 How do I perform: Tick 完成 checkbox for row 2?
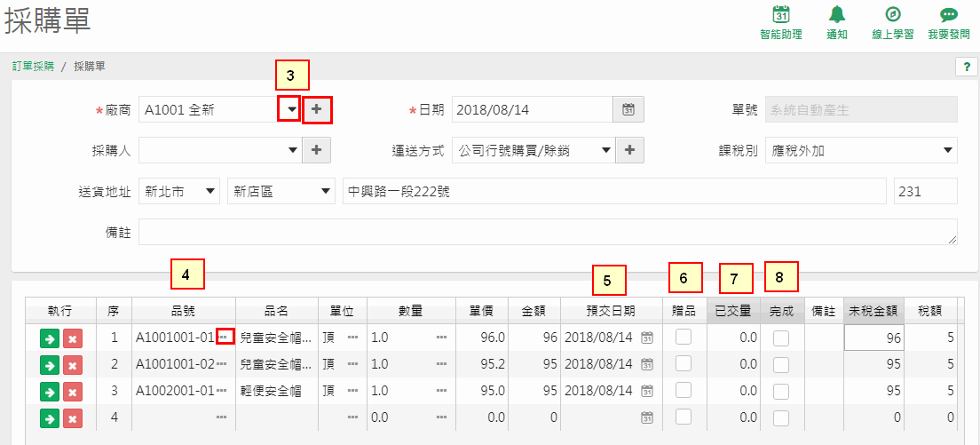[780, 364]
